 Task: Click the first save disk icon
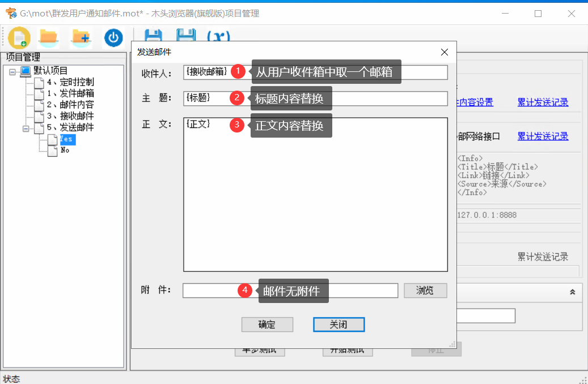click(152, 35)
